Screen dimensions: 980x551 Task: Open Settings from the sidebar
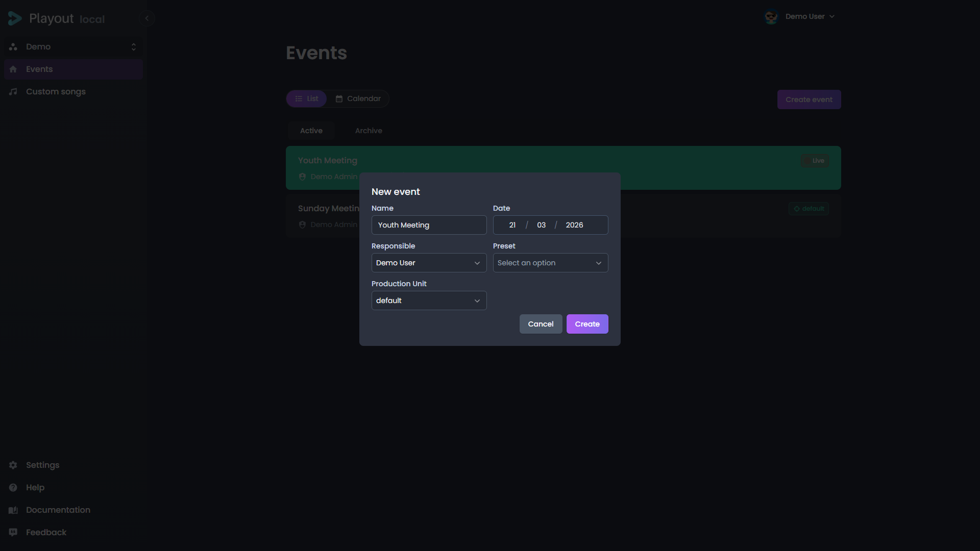click(x=73, y=465)
